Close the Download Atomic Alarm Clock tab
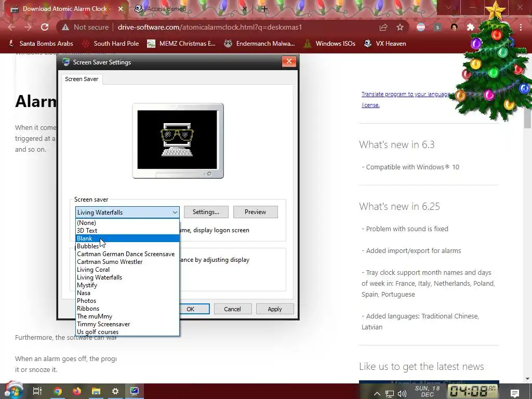The image size is (532, 399). [121, 9]
